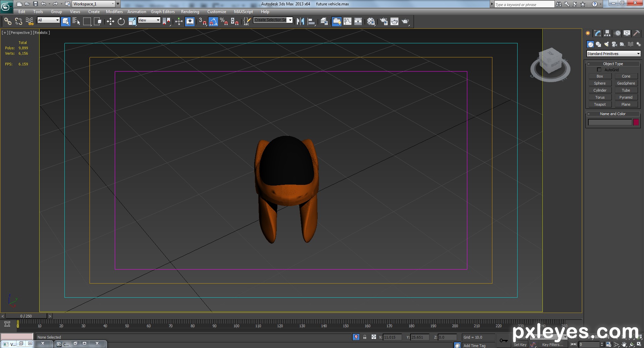644x348 pixels.
Task: Open the Workspace_1 dropdown
Action: (94, 4)
